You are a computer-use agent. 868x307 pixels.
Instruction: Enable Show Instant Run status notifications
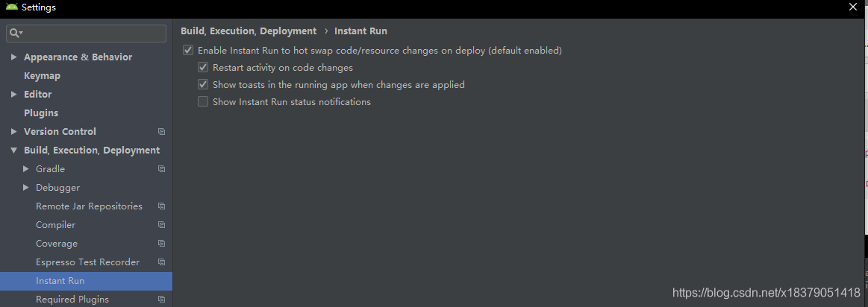pyautogui.click(x=203, y=102)
